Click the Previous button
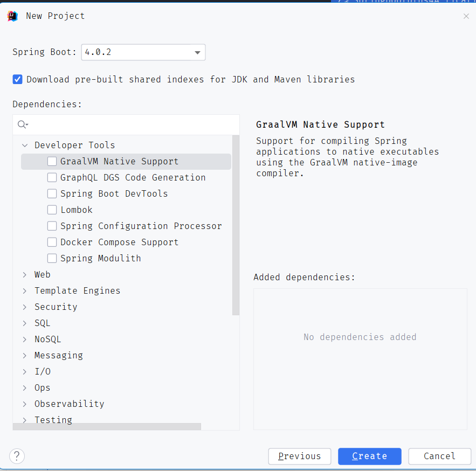The width and height of the screenshot is (476, 471). tap(300, 456)
